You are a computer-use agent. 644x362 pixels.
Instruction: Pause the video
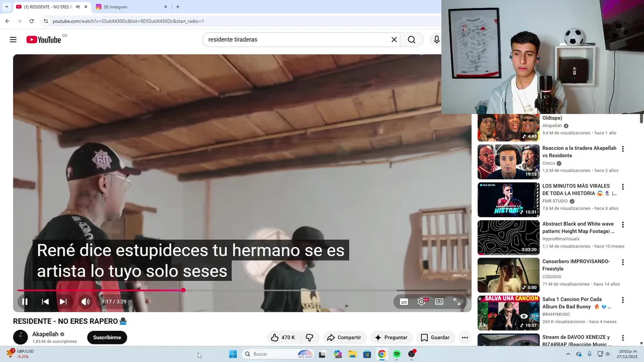coord(25,302)
